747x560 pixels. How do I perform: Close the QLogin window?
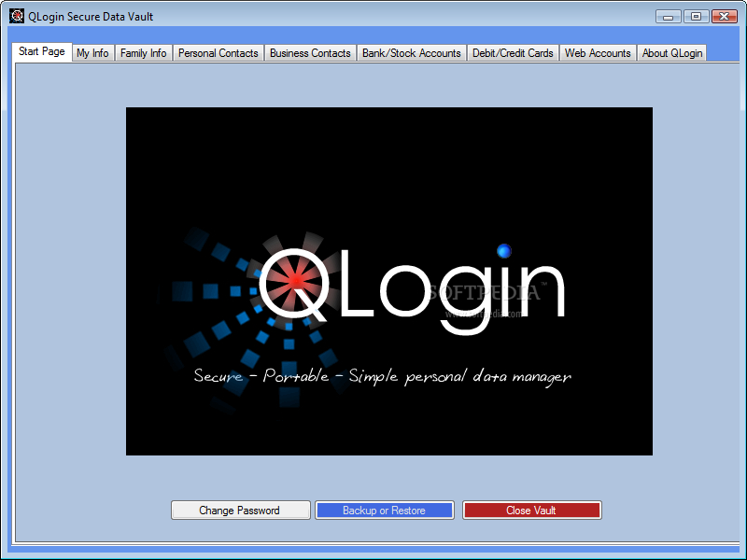tap(725, 17)
